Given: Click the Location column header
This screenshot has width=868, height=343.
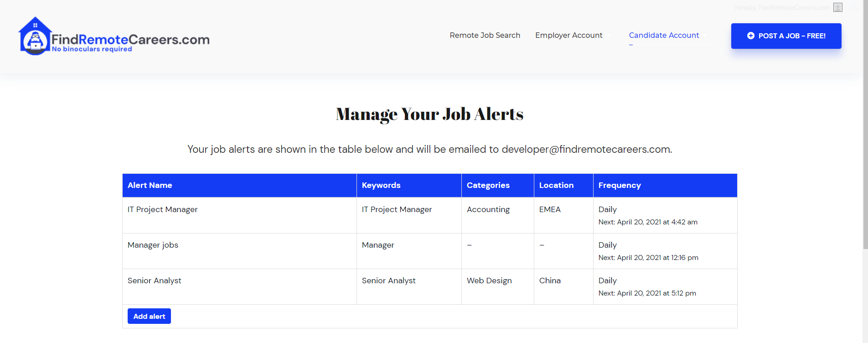Looking at the screenshot, I should pos(563,185).
